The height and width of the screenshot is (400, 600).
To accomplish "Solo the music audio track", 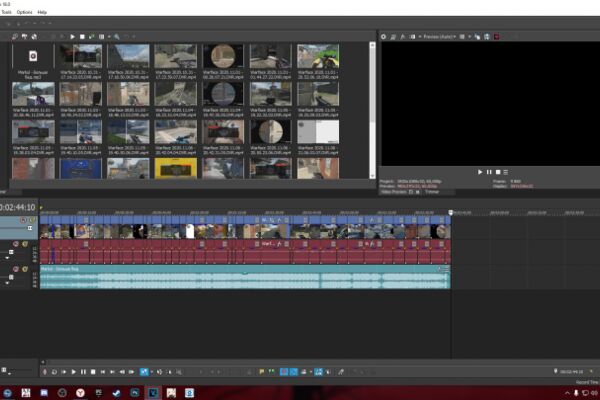I will coord(25,269).
